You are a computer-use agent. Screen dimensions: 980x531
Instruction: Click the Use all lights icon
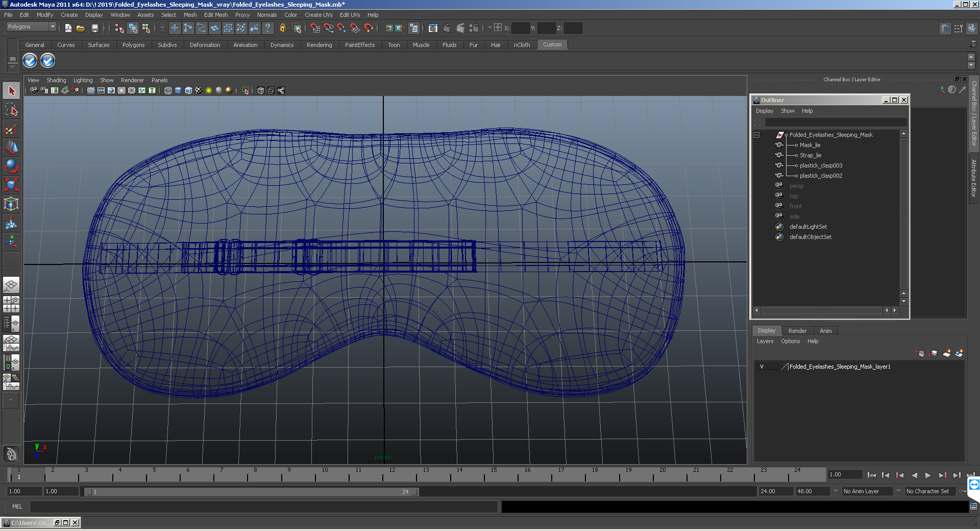coord(209,90)
